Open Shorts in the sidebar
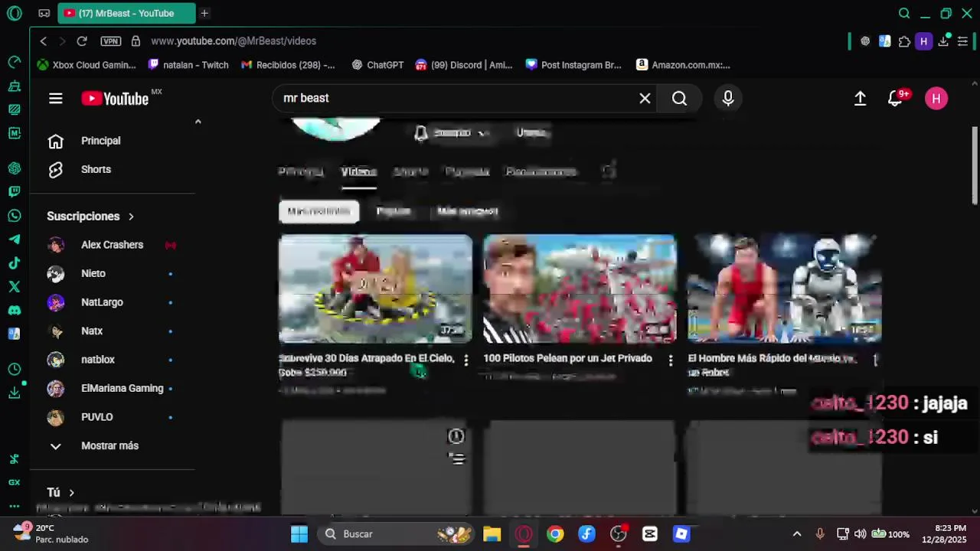980x551 pixels. pyautogui.click(x=96, y=169)
